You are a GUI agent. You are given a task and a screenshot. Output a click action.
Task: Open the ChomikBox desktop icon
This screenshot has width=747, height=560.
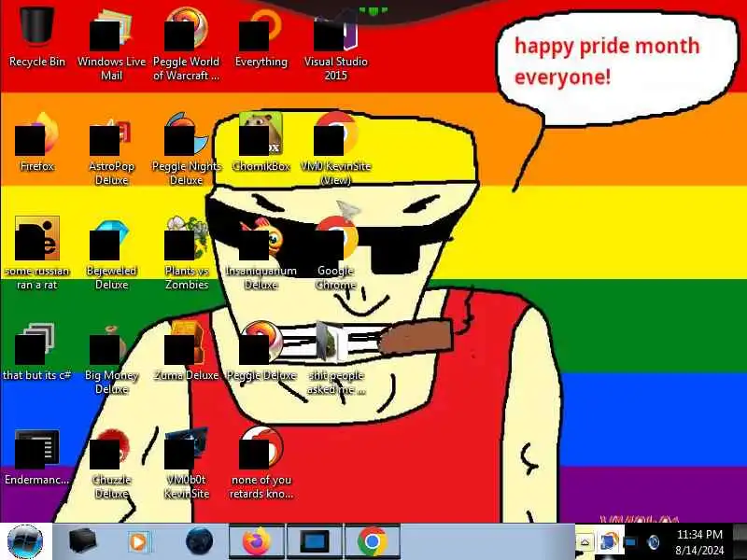tap(261, 142)
